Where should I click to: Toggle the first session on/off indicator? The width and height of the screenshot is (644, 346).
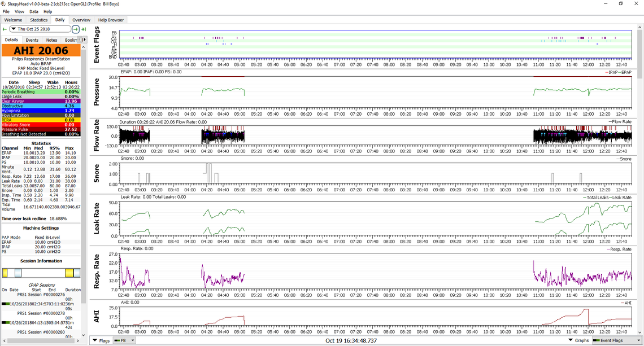(x=6, y=304)
